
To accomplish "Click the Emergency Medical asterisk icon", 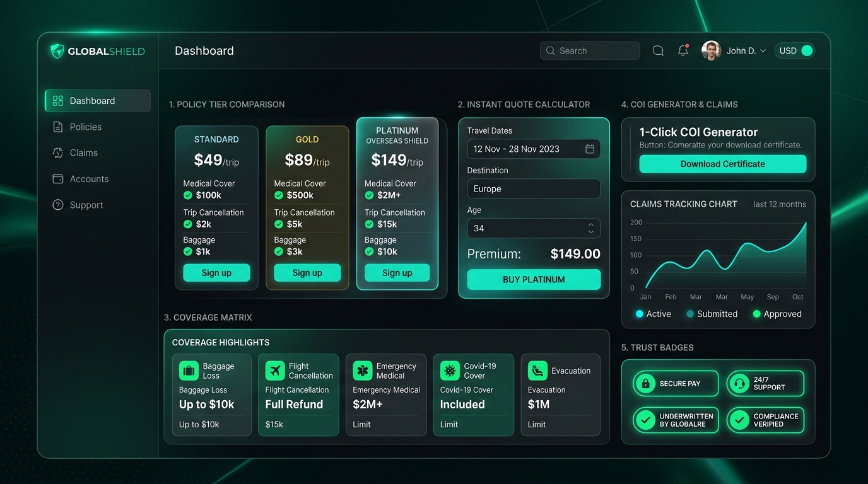I will (x=363, y=371).
